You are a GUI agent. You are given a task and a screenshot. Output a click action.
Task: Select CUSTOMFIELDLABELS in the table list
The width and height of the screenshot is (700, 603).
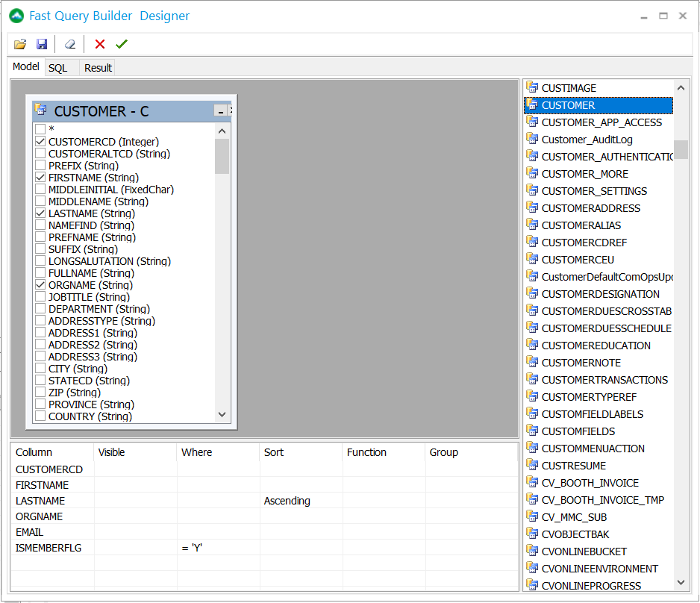coord(599,414)
